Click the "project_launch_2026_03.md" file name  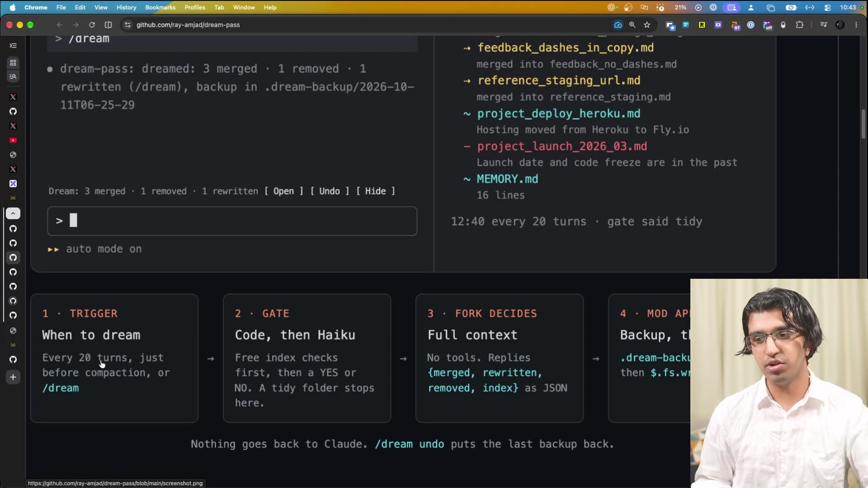click(562, 146)
